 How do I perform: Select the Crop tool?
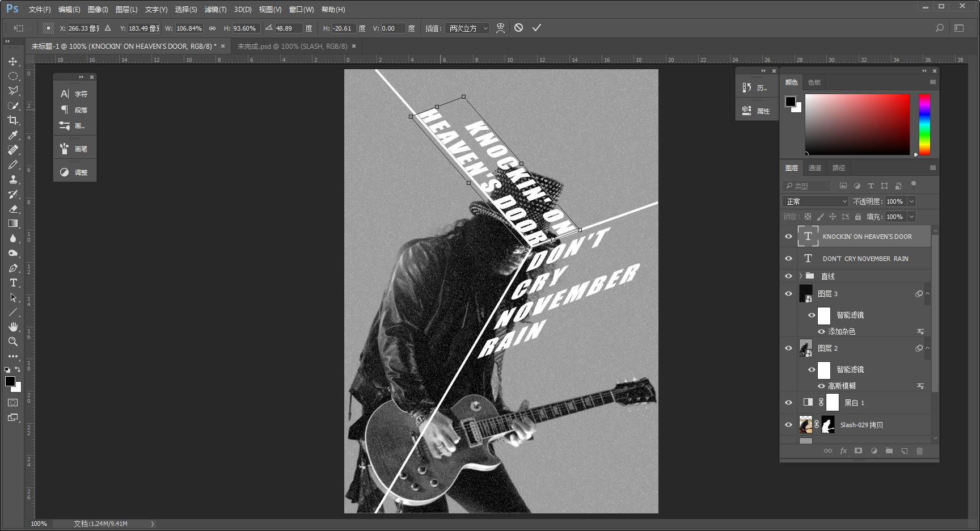13,120
